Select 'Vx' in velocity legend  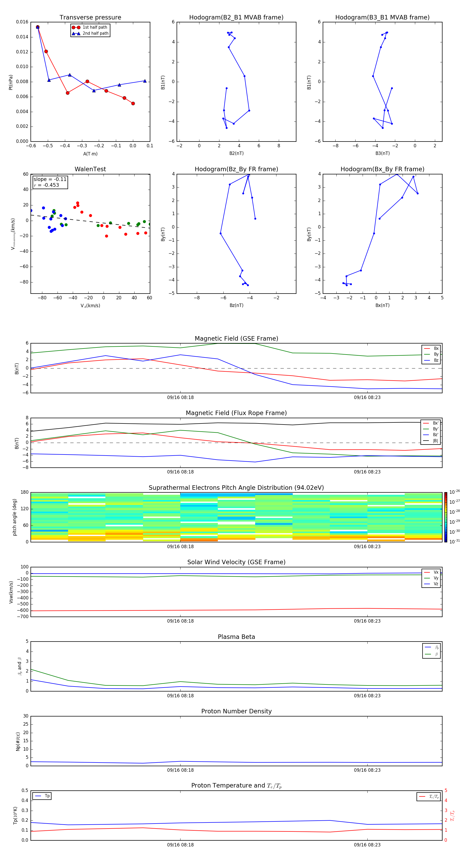(431, 572)
